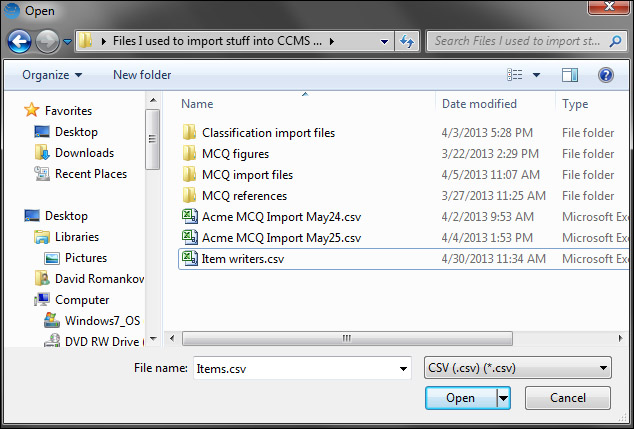Toggle the preview pane icon

[570, 75]
